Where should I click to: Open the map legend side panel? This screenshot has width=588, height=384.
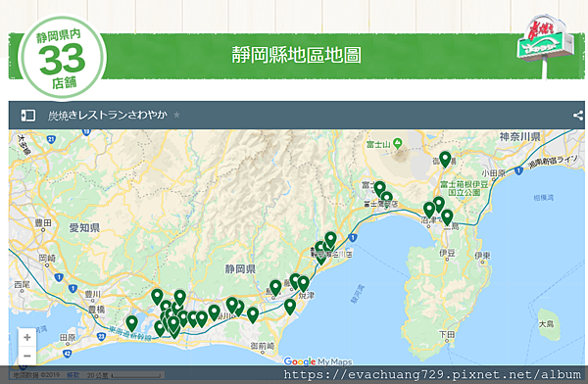click(x=28, y=116)
